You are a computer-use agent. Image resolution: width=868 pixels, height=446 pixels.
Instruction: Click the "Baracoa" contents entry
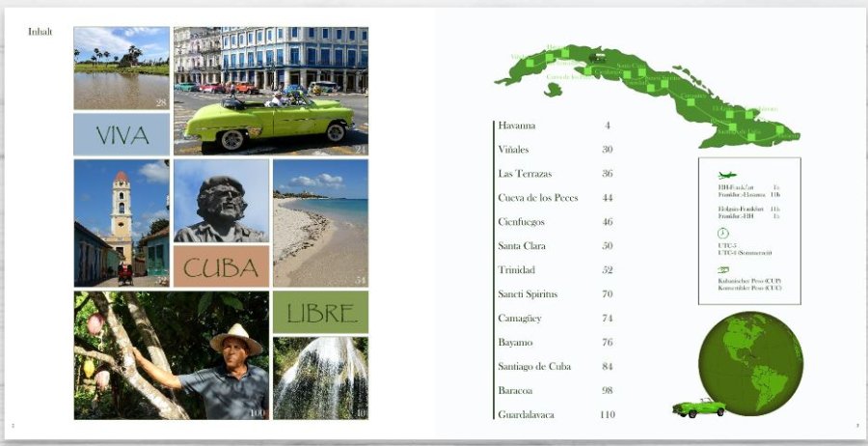click(x=515, y=391)
